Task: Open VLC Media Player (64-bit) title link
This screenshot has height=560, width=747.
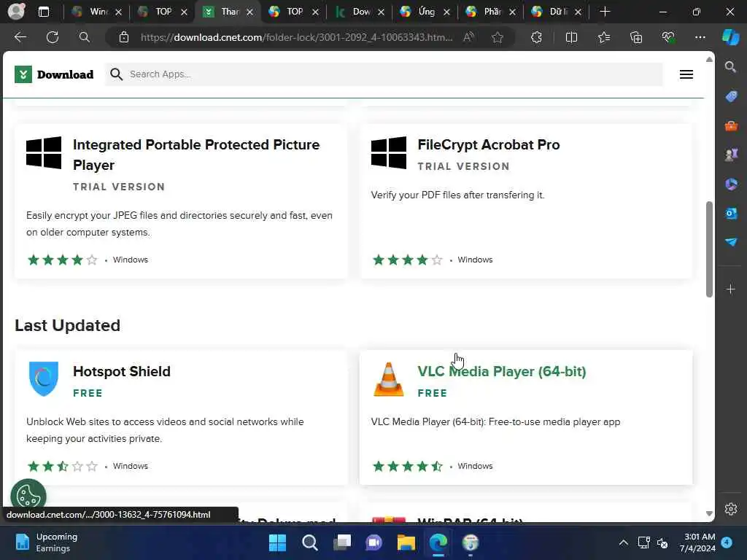Action: [x=502, y=371]
